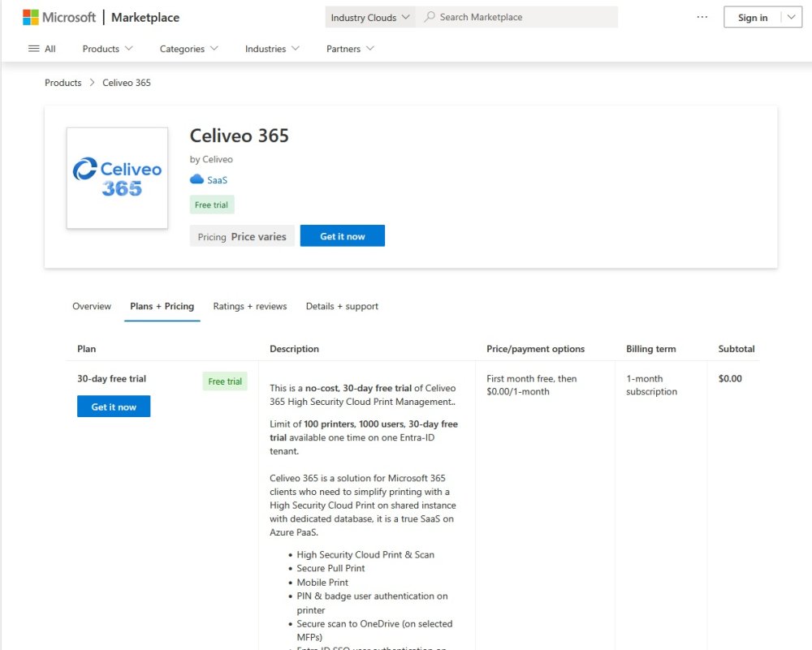This screenshot has height=650, width=812.
Task: Click the 1-month subscription billing term
Action: click(651, 385)
